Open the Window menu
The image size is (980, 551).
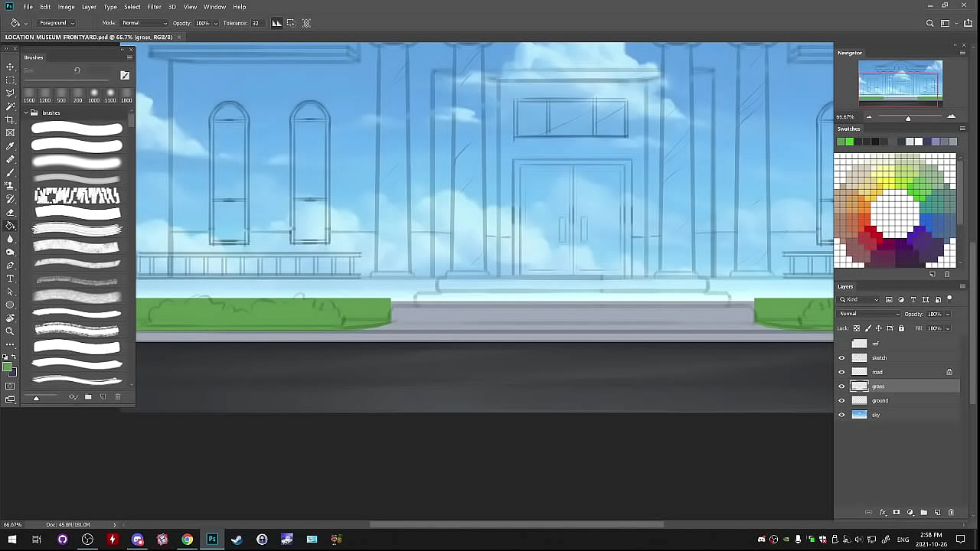214,7
